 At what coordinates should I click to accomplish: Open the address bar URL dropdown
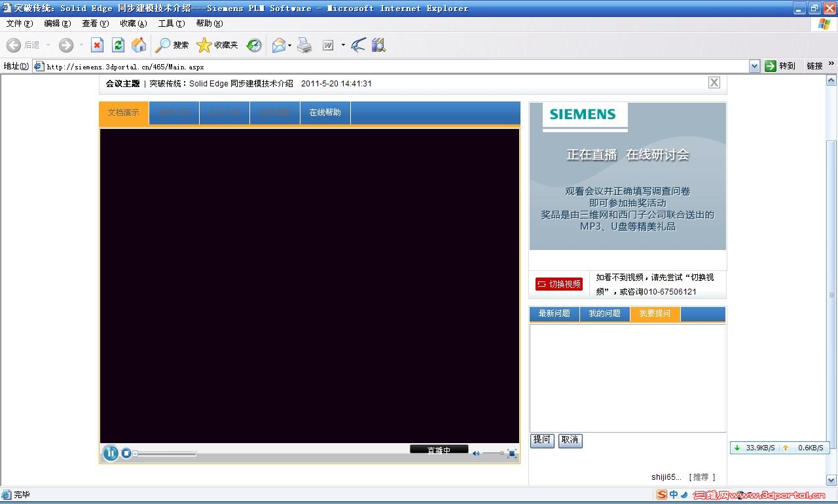click(x=754, y=66)
